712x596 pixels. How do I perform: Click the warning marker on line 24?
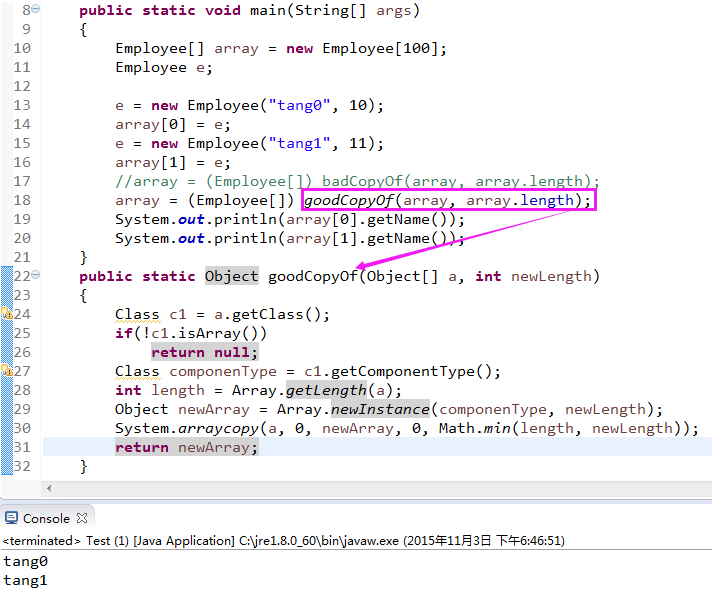point(6,313)
